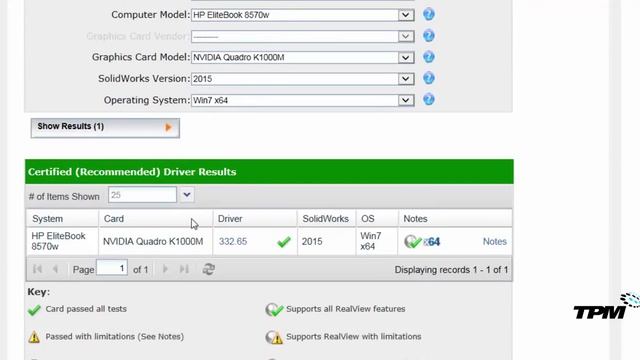Expand the SolidWorks Version dropdown
Viewport: 640px width, 360px height.
(x=405, y=79)
